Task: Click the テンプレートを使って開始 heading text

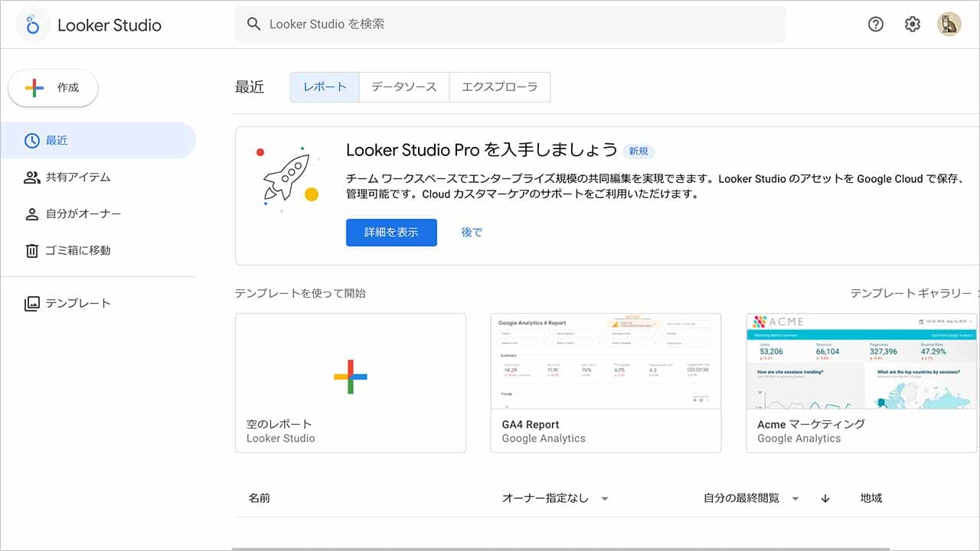Action: click(x=300, y=293)
